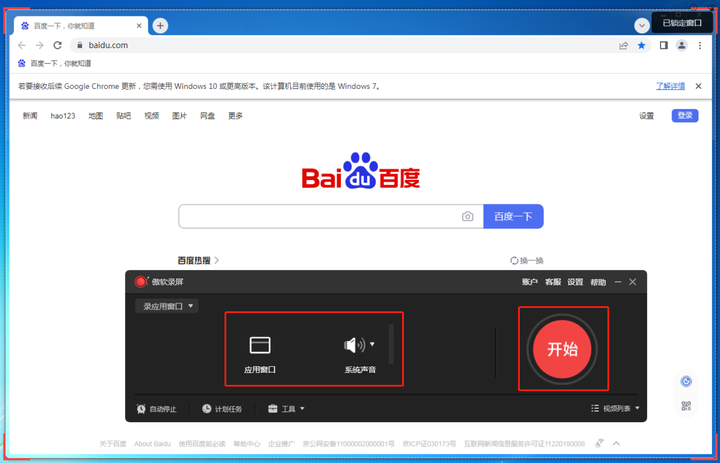Open a new Chrome tab
This screenshot has height=463, width=720.
[x=160, y=26]
